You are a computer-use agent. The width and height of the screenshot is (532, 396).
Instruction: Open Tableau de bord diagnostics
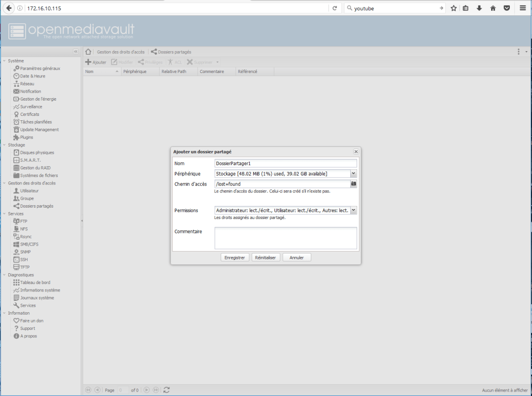[x=34, y=283]
